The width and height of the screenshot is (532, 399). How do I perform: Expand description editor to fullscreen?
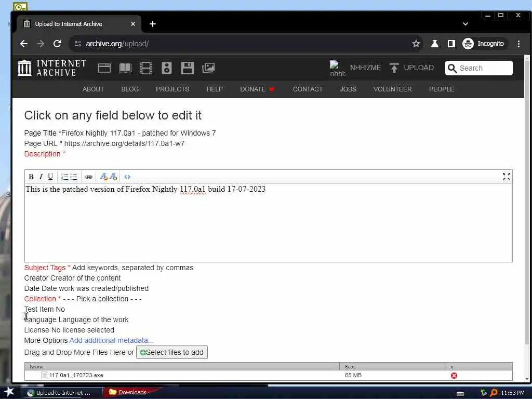506,177
